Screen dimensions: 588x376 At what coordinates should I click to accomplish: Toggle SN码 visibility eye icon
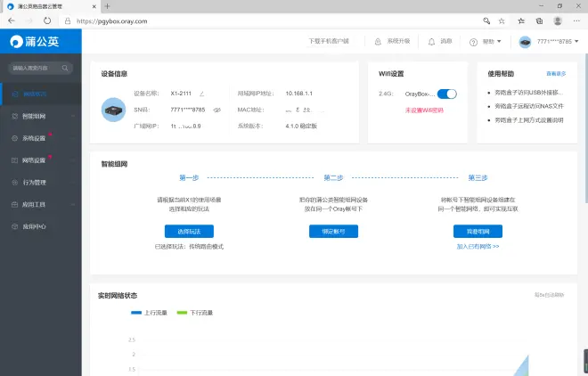click(216, 110)
